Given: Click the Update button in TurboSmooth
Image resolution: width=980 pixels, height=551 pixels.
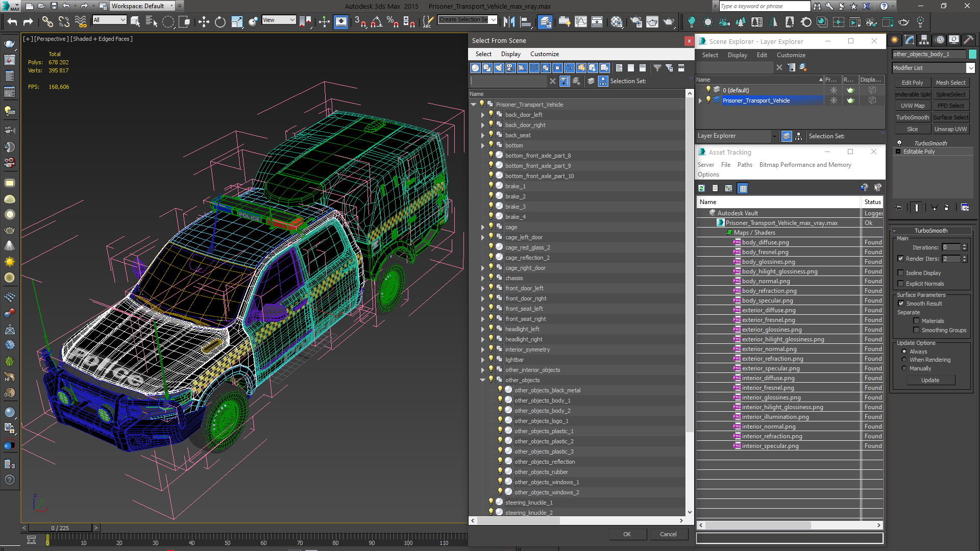Looking at the screenshot, I should 930,380.
